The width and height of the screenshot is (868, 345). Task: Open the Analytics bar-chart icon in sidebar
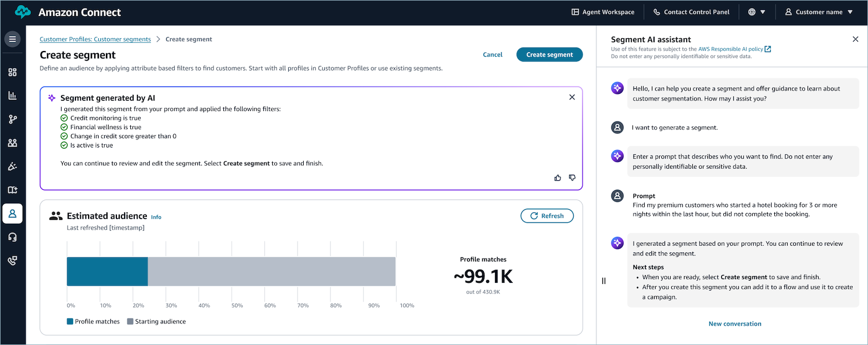(x=12, y=95)
